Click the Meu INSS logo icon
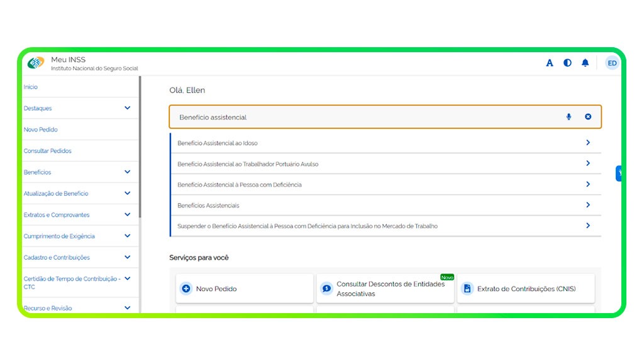The height and width of the screenshot is (337, 644). [36, 63]
